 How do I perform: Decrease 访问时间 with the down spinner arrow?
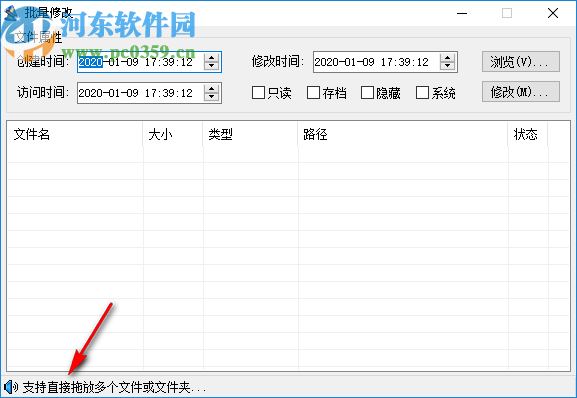coord(212,97)
